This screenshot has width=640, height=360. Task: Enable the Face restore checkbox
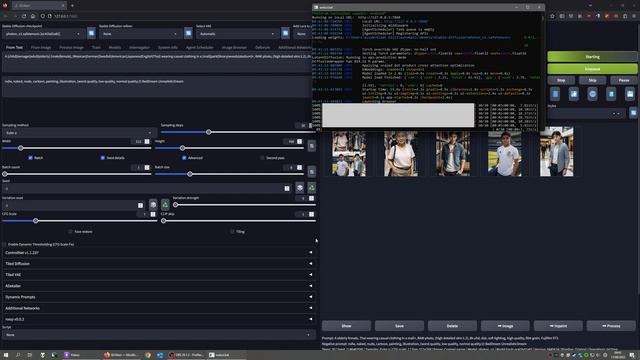70,231
